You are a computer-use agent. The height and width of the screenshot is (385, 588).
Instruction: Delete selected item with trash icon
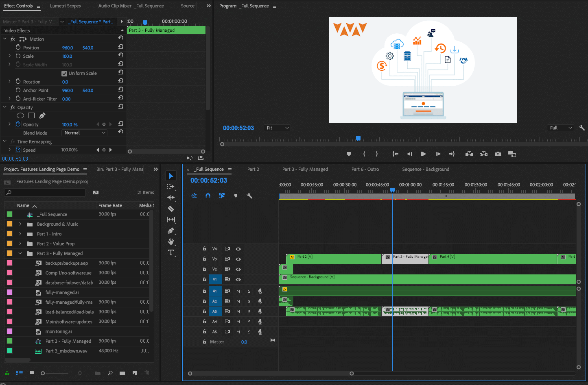tap(147, 373)
